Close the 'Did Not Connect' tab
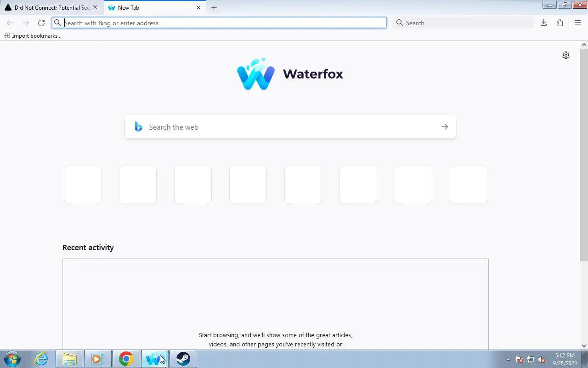Screen dimensions: 588x368 (x=95, y=8)
